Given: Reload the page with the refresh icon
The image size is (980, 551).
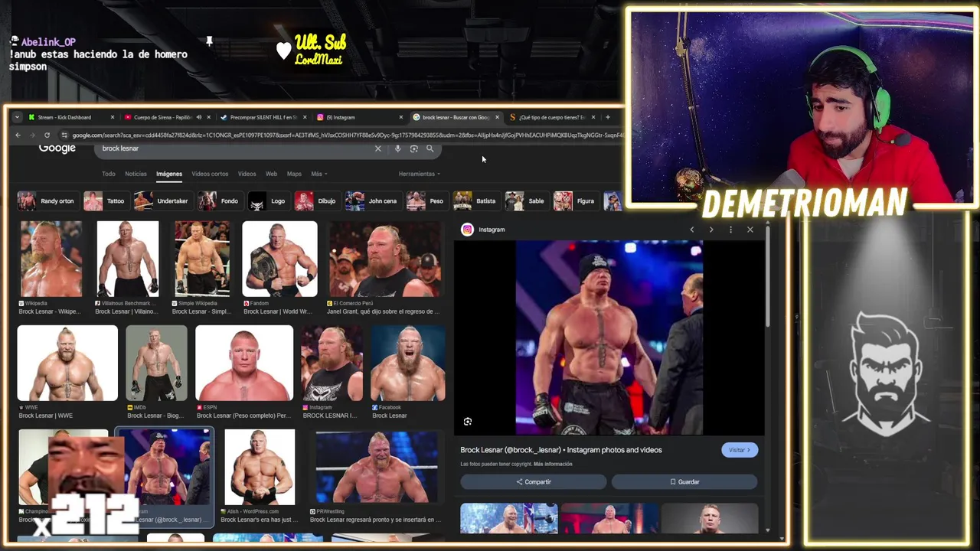Looking at the screenshot, I should pyautogui.click(x=47, y=135).
